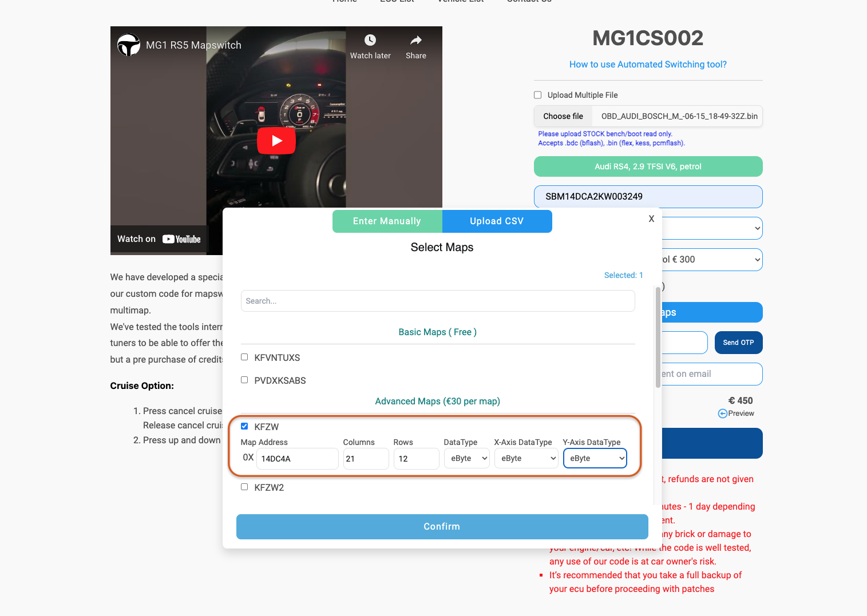Check the PVDXKSABS map checkbox
This screenshot has width=867, height=616.
click(x=244, y=380)
